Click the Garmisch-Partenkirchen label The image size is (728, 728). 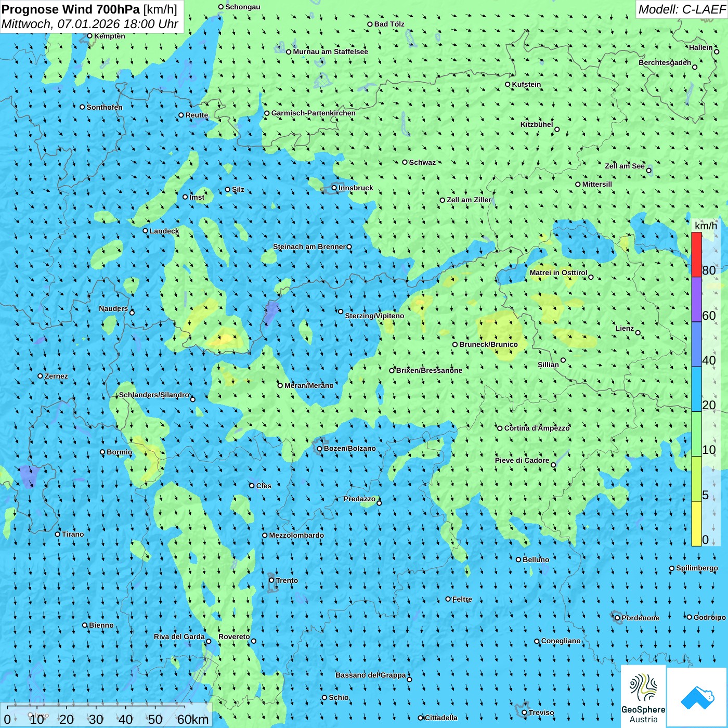[314, 113]
